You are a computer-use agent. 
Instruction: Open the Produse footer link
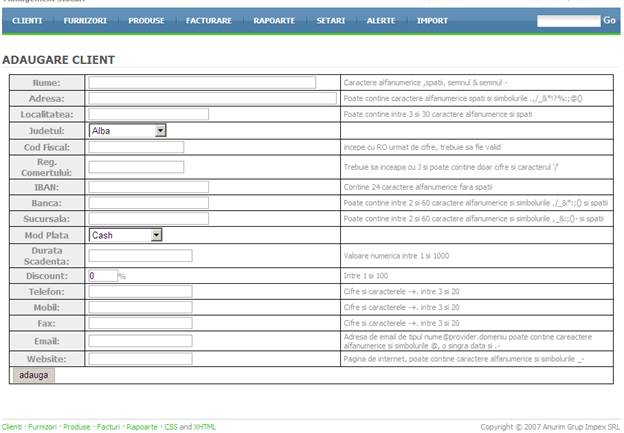76,427
